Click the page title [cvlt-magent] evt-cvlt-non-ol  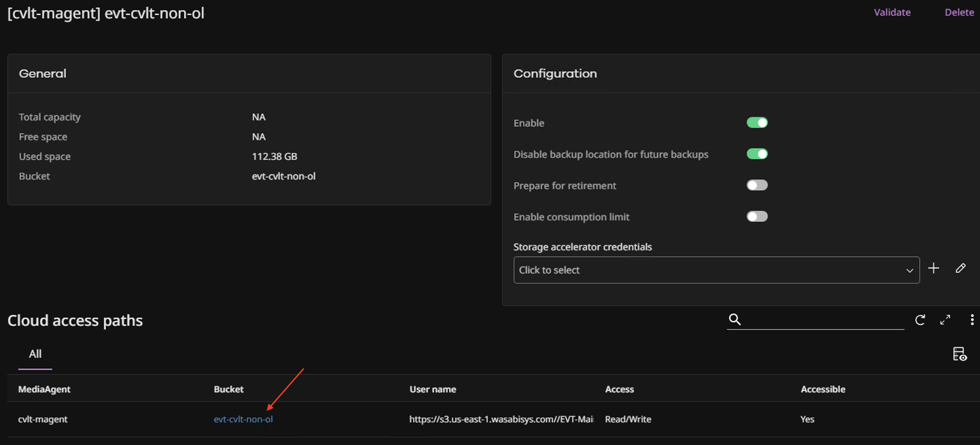[106, 14]
